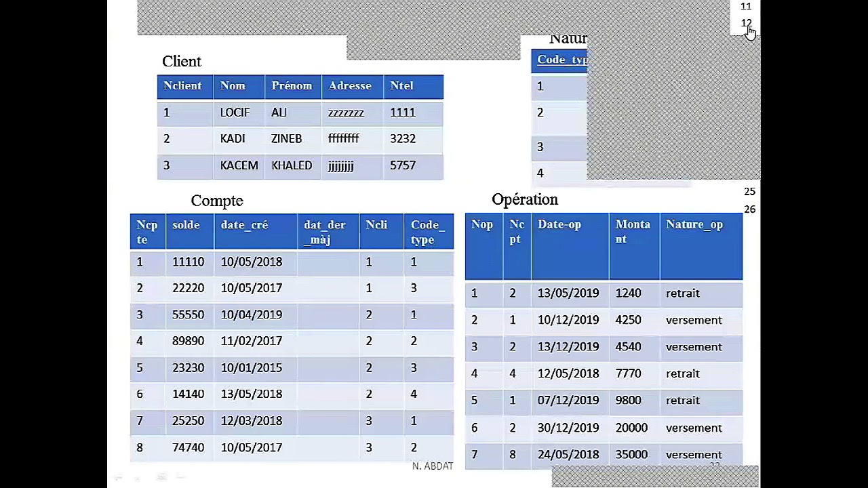Follow the hyperlink numbered 12
868x488 pixels.
pyautogui.click(x=746, y=23)
